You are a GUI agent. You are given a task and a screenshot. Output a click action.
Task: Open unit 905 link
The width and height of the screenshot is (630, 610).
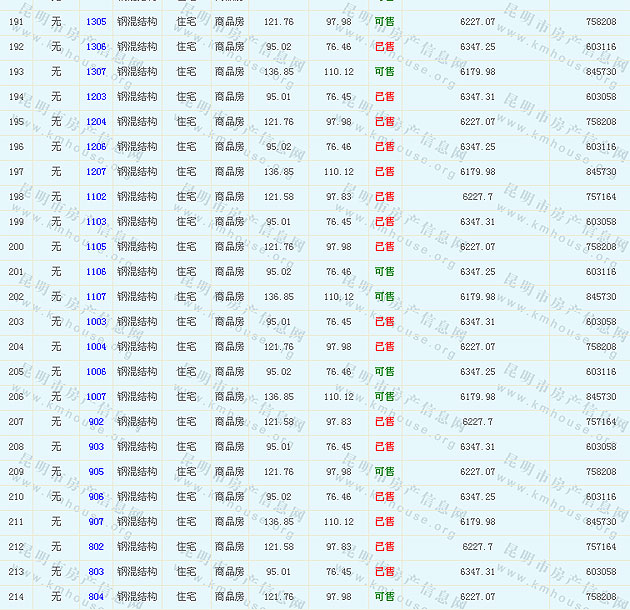[x=96, y=472]
